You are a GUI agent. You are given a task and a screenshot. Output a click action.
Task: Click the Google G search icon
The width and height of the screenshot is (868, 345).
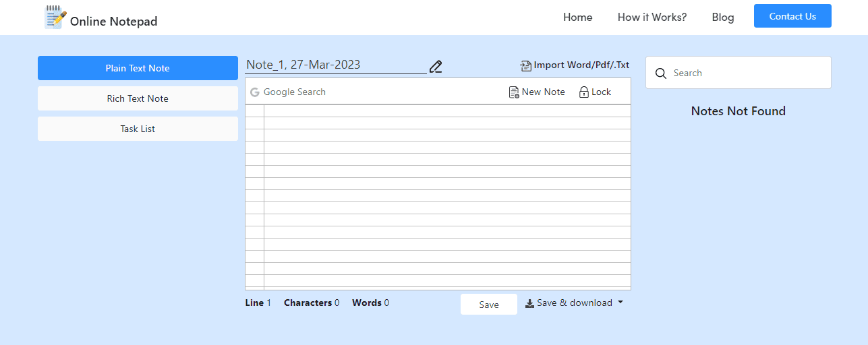(x=255, y=92)
